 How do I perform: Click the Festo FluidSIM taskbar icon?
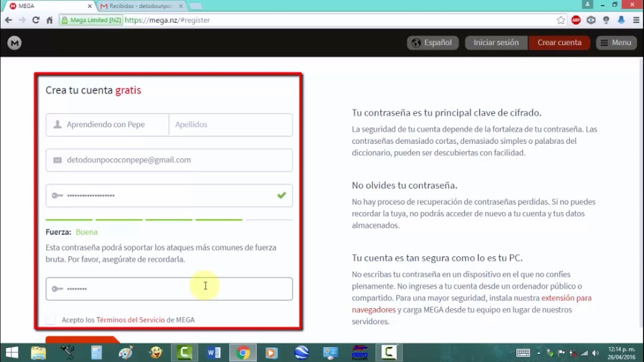click(359, 352)
